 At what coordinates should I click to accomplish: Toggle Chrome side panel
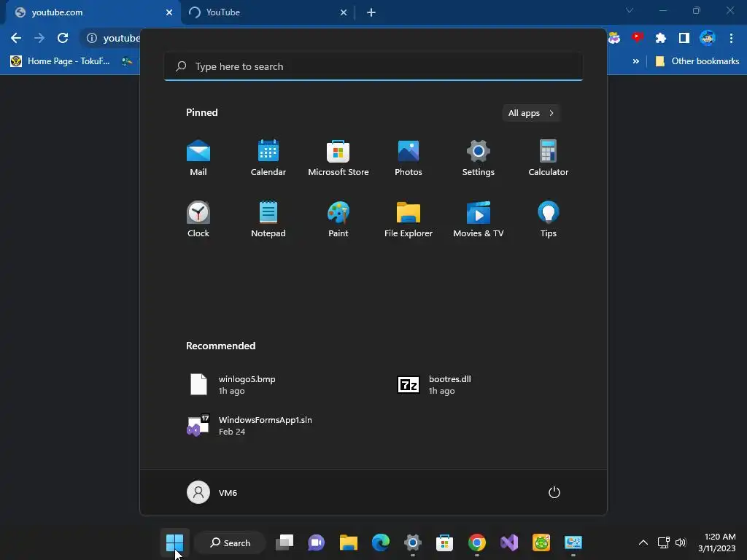pyautogui.click(x=684, y=38)
